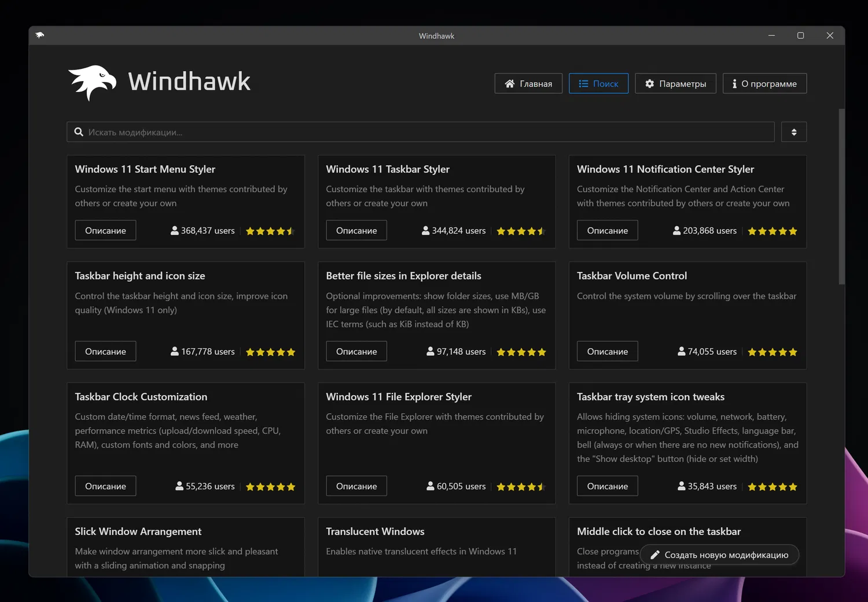Click the star rating of Windows 11 Taskbar Styler
Image resolution: width=868 pixels, height=602 pixels.
click(x=521, y=231)
